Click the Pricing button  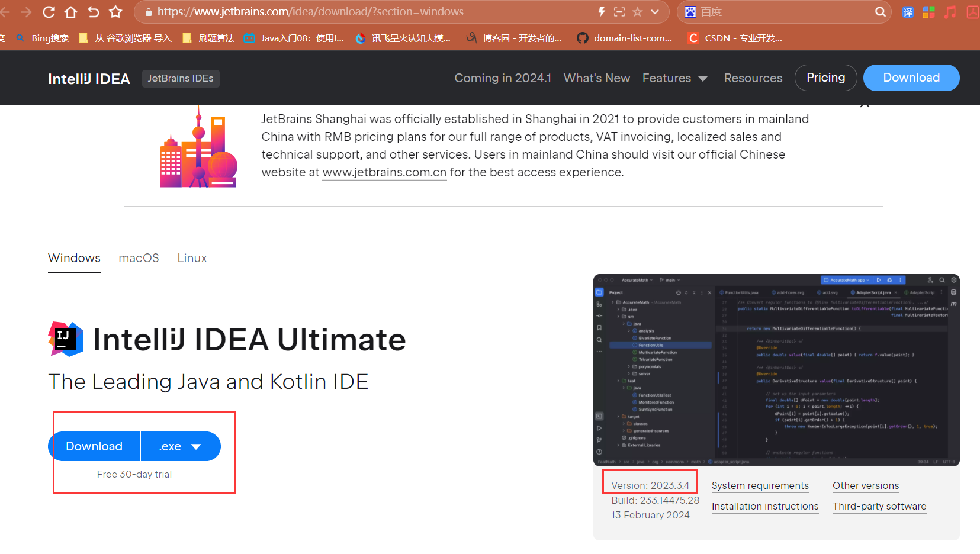click(826, 78)
